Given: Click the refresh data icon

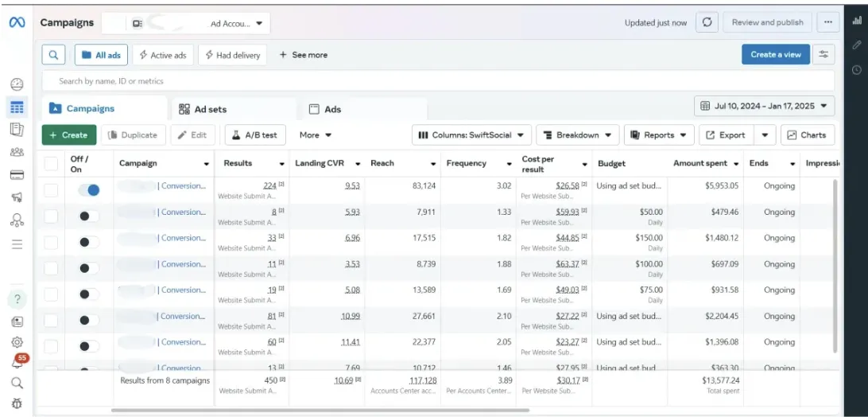Looking at the screenshot, I should pos(707,22).
